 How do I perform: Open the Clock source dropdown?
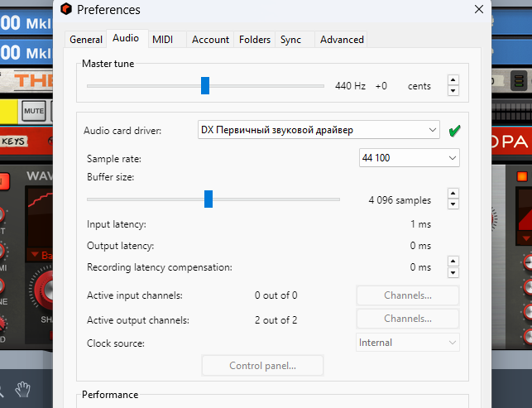coord(408,343)
